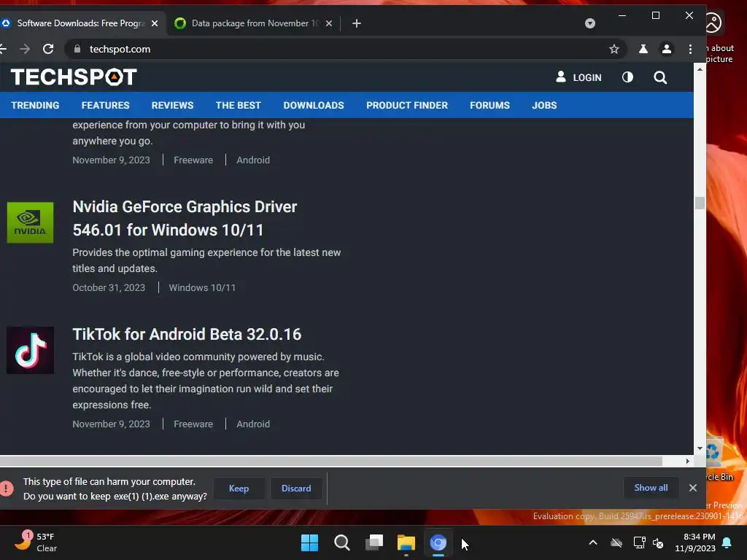Open the Windows Start menu
Screen dimensions: 747x560
pyautogui.click(x=309, y=542)
